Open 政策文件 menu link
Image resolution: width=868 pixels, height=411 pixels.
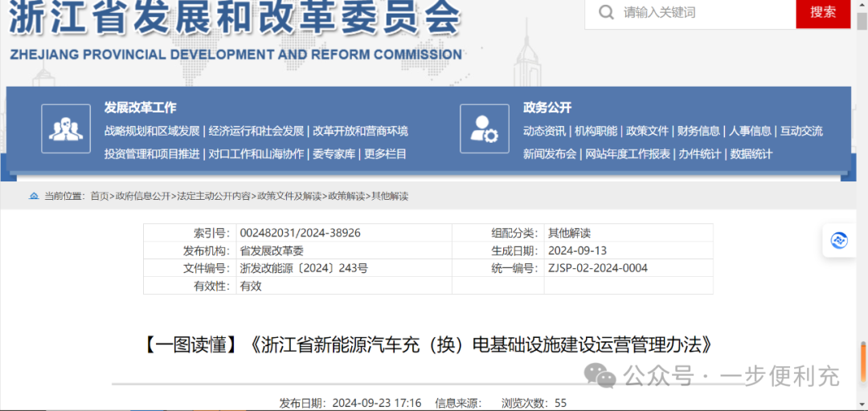coord(647,131)
